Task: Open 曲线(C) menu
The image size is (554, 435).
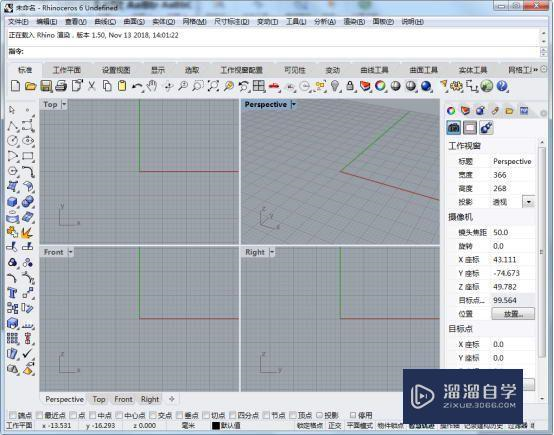Action: 105,22
